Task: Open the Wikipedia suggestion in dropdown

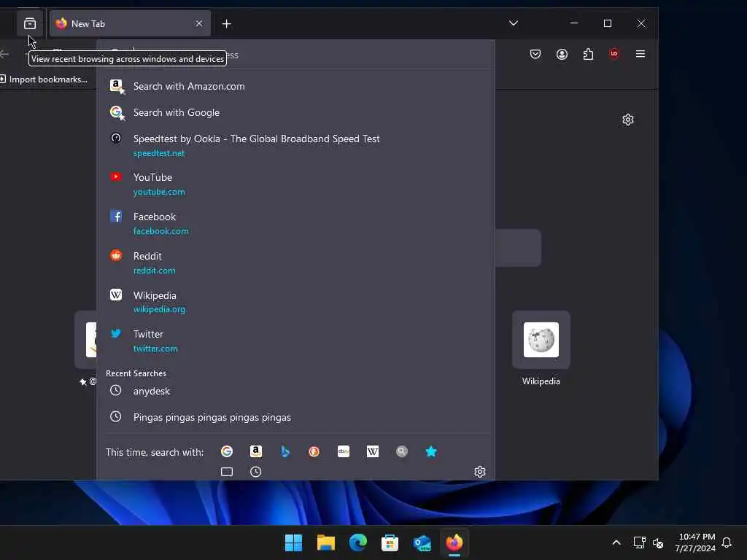Action: click(295, 302)
